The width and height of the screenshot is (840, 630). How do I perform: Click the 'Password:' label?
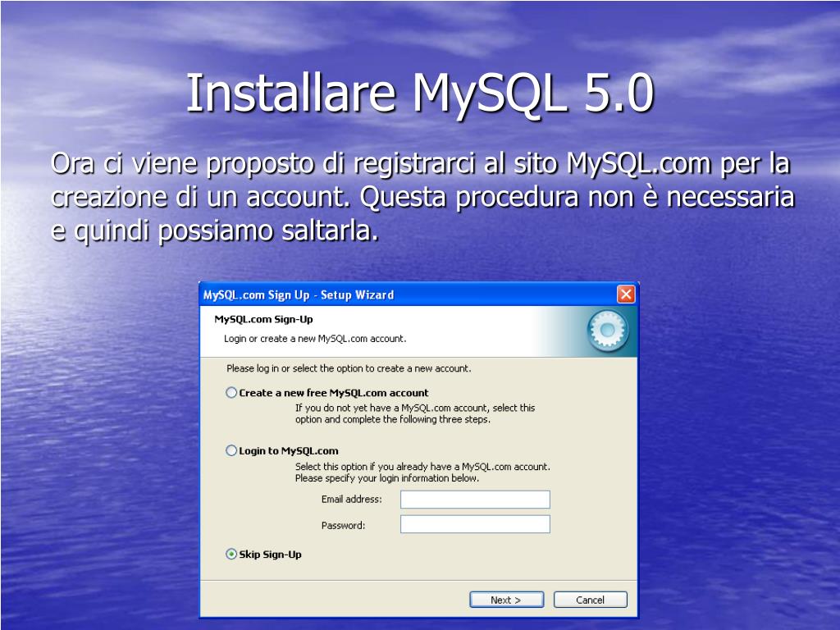[x=343, y=526]
